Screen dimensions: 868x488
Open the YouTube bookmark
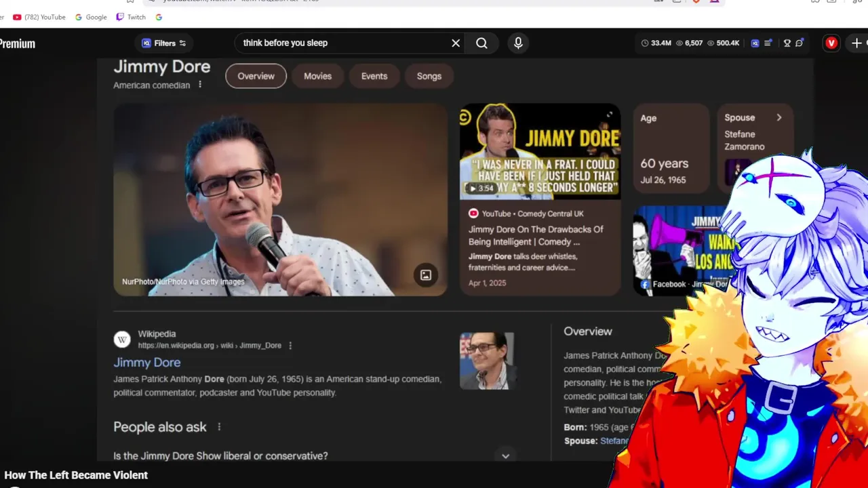click(39, 17)
